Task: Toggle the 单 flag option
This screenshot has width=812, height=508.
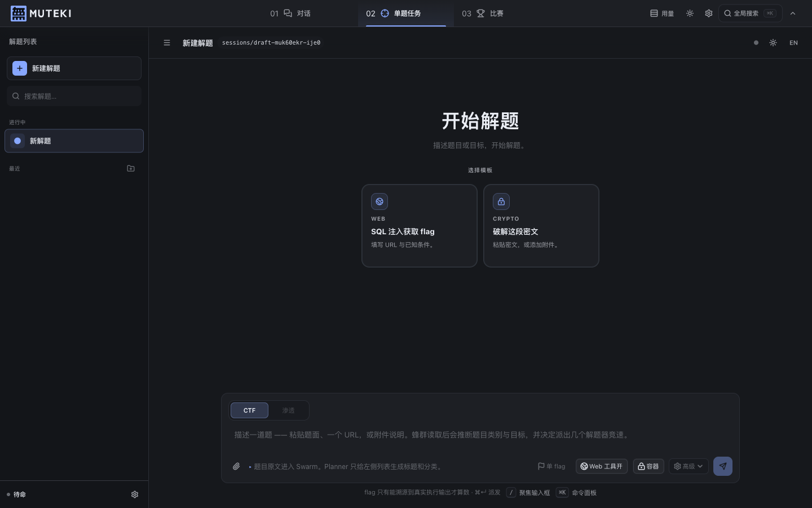Action: [x=551, y=466]
